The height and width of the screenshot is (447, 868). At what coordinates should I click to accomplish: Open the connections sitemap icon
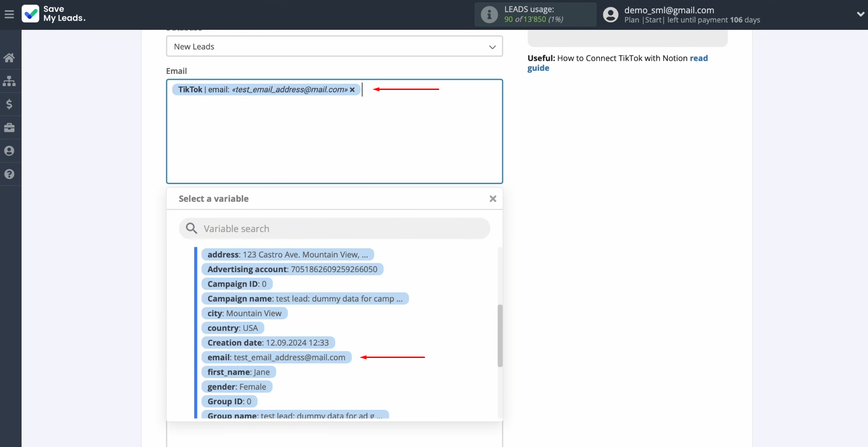coord(9,81)
